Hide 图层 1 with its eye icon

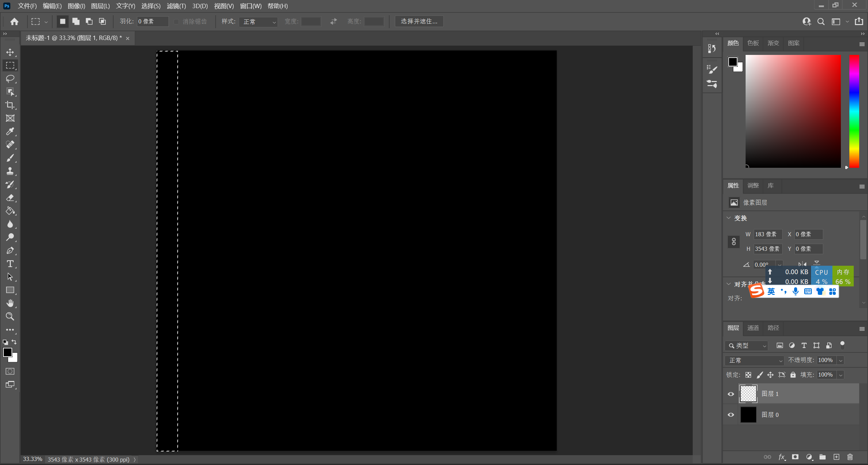[731, 394]
